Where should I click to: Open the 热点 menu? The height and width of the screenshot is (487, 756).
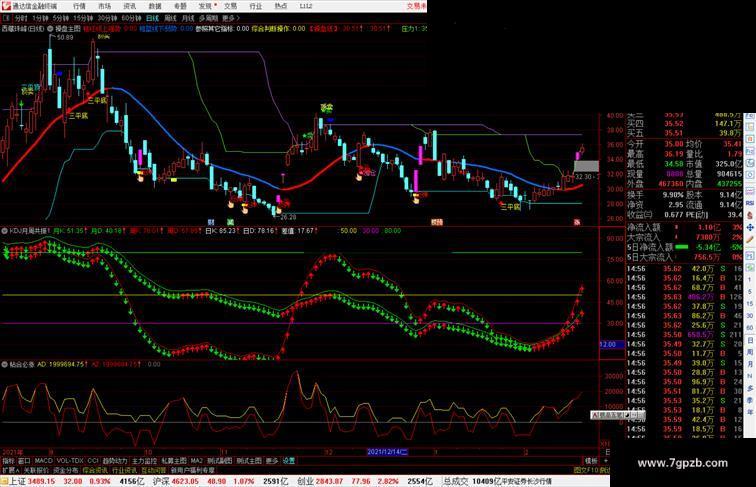[281, 6]
